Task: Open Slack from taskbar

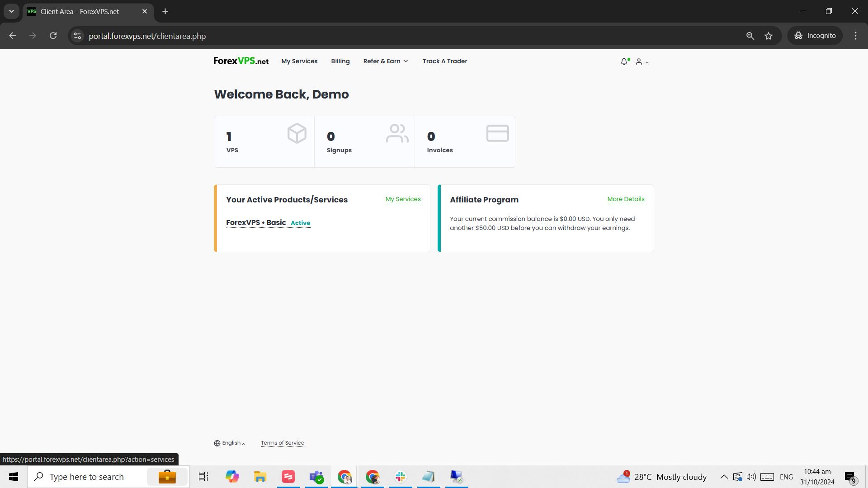Action: [401, 477]
